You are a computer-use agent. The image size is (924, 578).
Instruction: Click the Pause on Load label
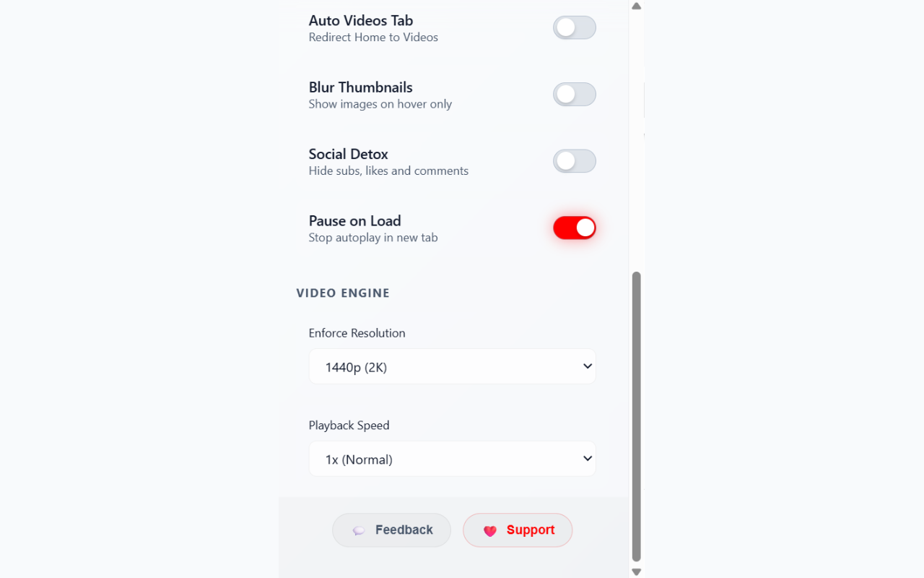(354, 221)
